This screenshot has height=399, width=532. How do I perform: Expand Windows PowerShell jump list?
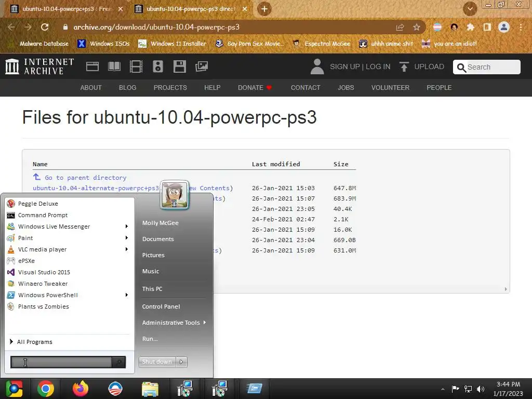pyautogui.click(x=127, y=295)
